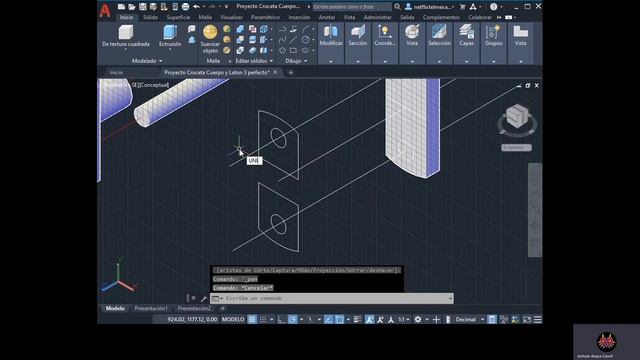
Task: Open the Extrusión dropdown arrow
Action: (x=170, y=49)
